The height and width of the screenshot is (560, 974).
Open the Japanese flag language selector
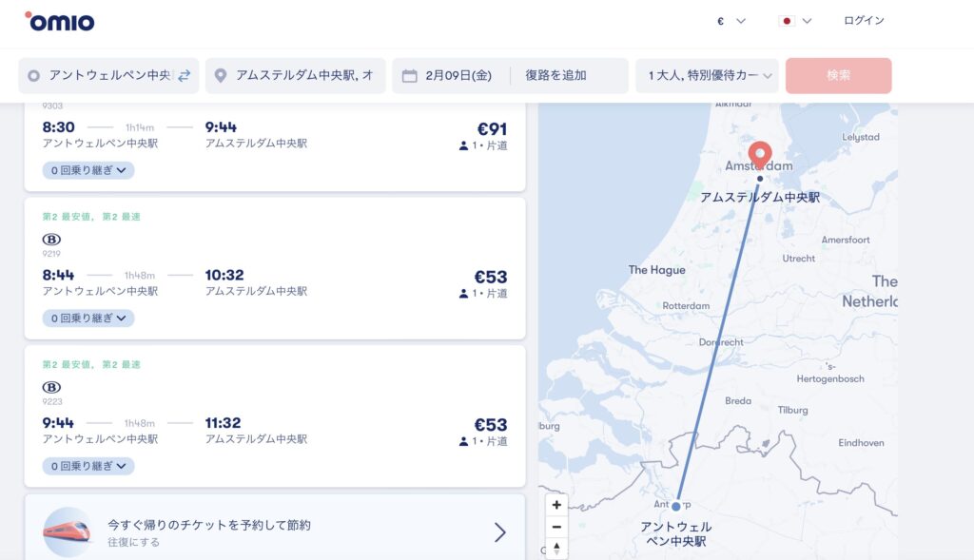795,21
